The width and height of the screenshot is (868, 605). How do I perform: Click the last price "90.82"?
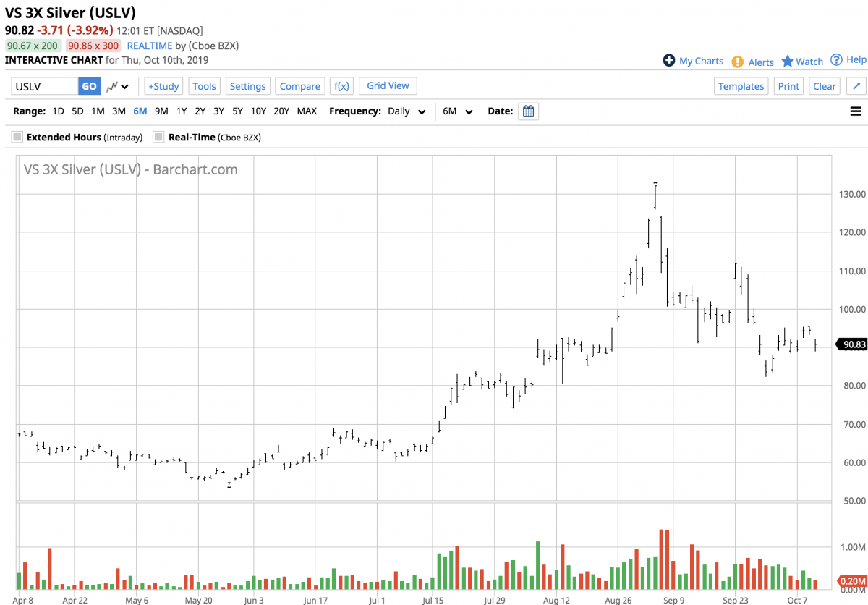20,30
